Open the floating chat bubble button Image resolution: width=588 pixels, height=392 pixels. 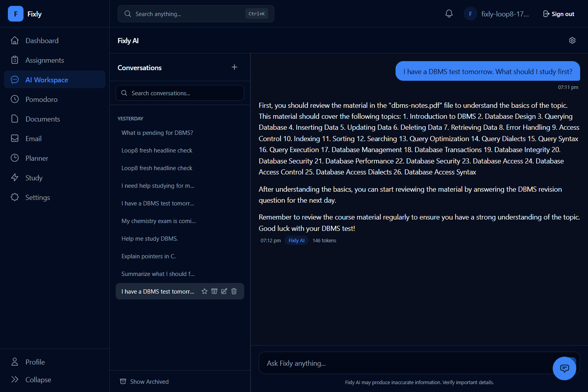click(564, 368)
